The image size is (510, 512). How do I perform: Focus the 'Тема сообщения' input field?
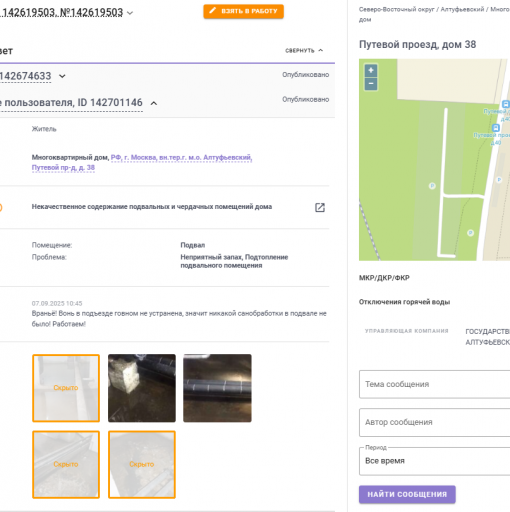coord(434,384)
